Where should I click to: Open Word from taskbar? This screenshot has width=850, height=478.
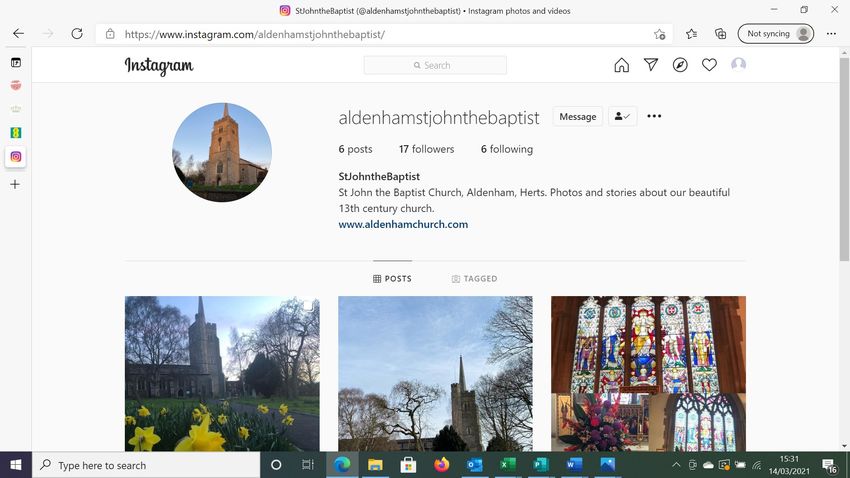tap(574, 465)
